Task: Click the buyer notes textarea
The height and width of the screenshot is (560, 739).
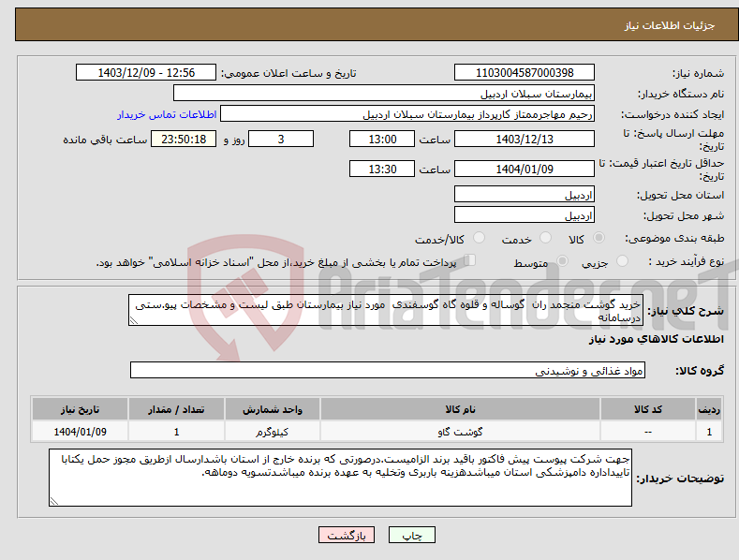Action: pos(340,478)
